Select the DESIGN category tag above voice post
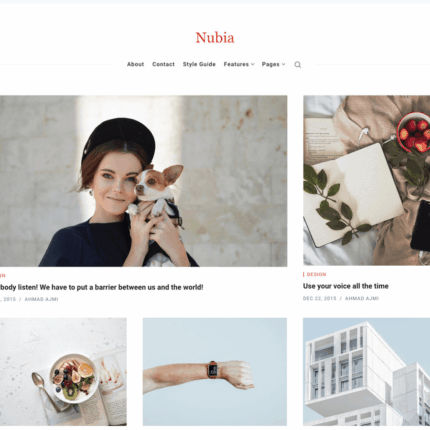This screenshot has height=430, width=430. pyautogui.click(x=316, y=274)
